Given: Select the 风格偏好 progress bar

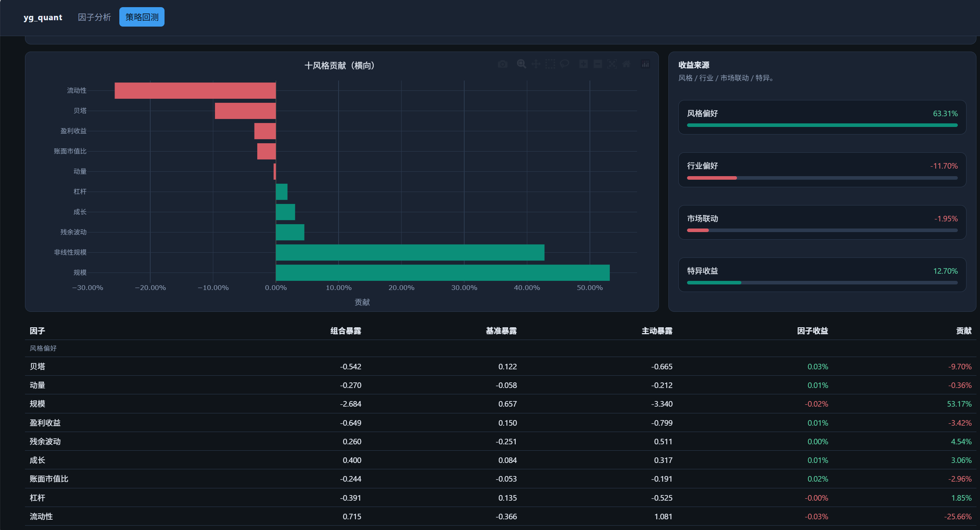Looking at the screenshot, I should point(822,125).
